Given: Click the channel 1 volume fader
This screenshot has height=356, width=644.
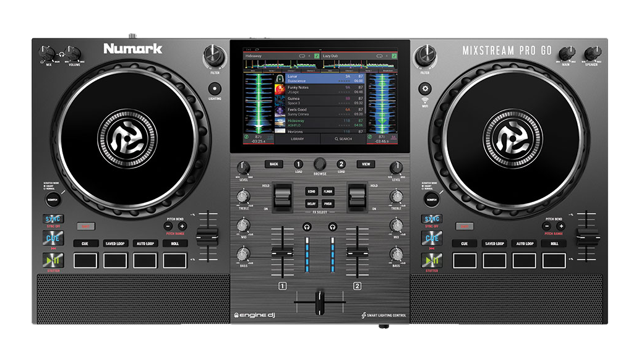Looking at the screenshot, I should [x=283, y=252].
